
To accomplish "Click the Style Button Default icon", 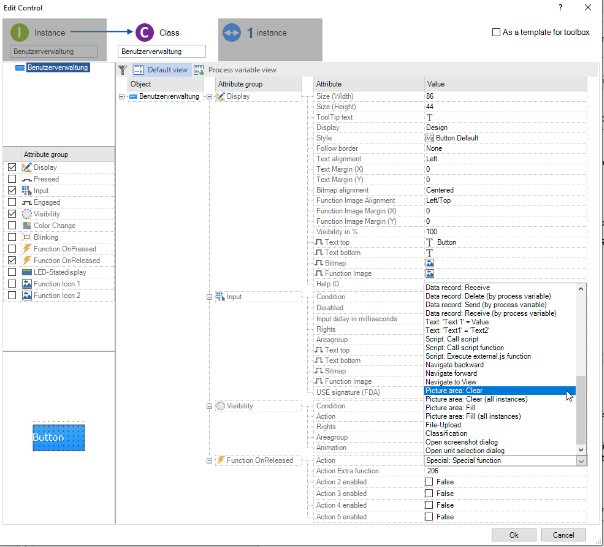I will pos(430,138).
